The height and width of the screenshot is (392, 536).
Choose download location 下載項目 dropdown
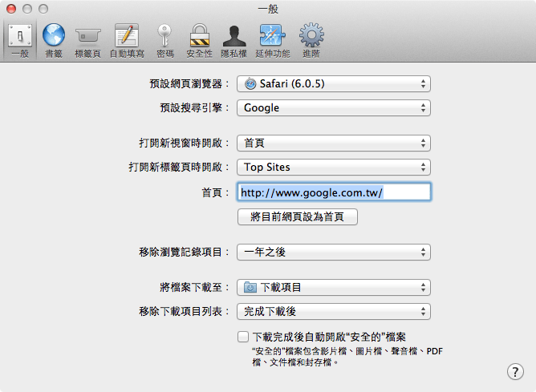tap(334, 287)
